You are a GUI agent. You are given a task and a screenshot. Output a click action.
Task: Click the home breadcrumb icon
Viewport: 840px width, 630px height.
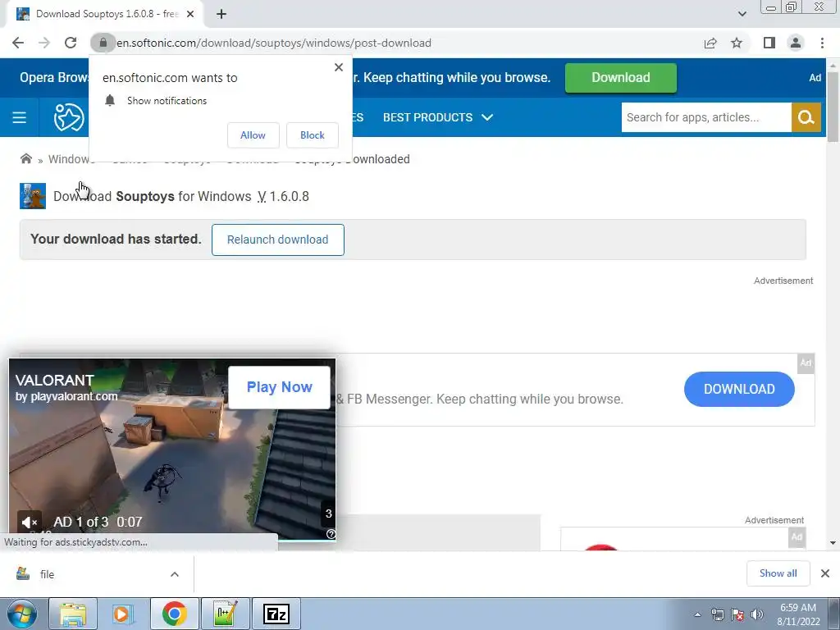pyautogui.click(x=25, y=158)
